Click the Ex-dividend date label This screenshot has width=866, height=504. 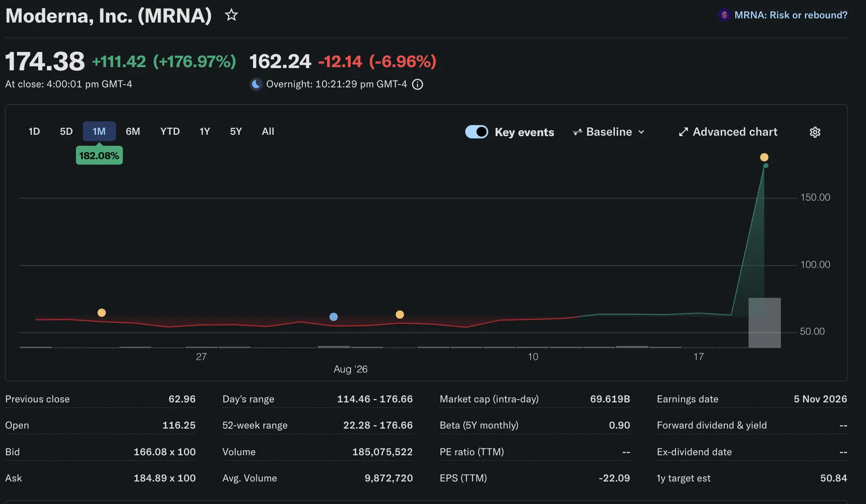694,452
